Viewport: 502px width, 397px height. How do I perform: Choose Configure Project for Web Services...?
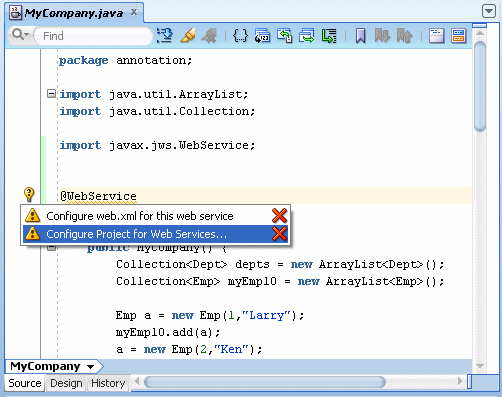point(155,234)
